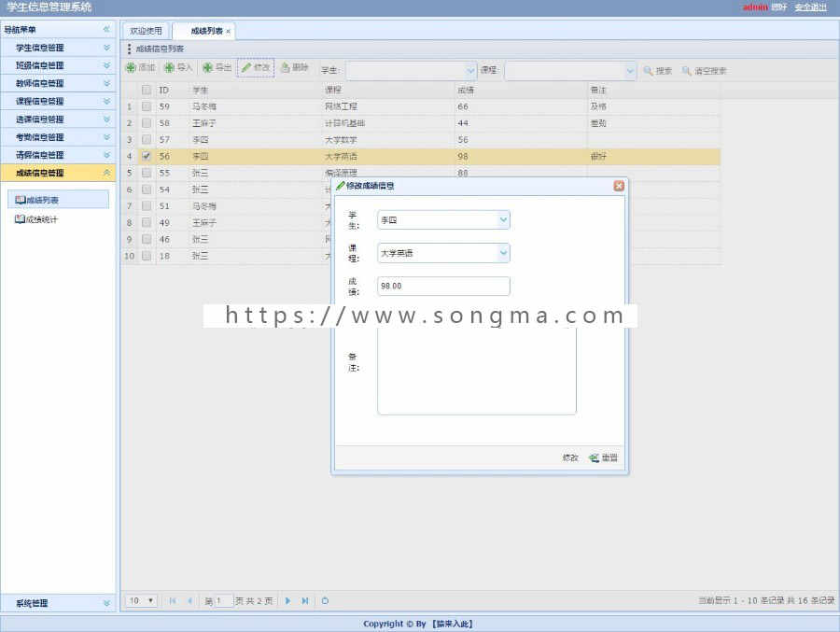Go to first page pagination icon
Viewport: 840px width, 632px height.
[173, 601]
